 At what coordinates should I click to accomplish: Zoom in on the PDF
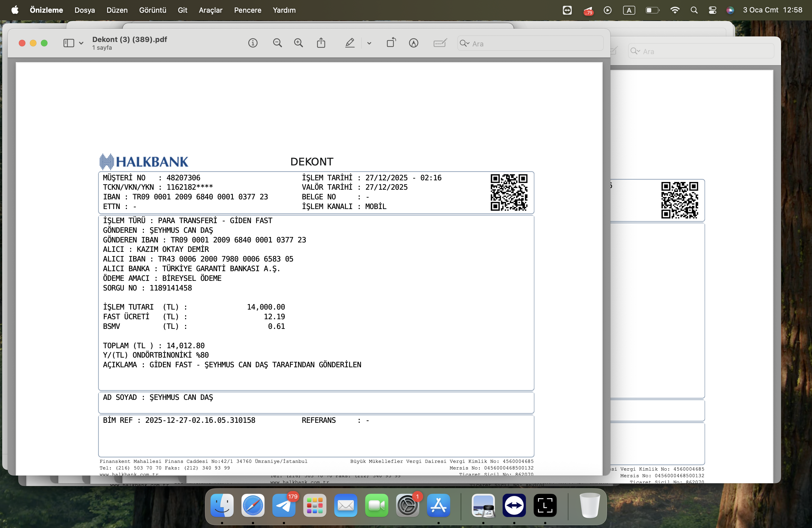(299, 43)
